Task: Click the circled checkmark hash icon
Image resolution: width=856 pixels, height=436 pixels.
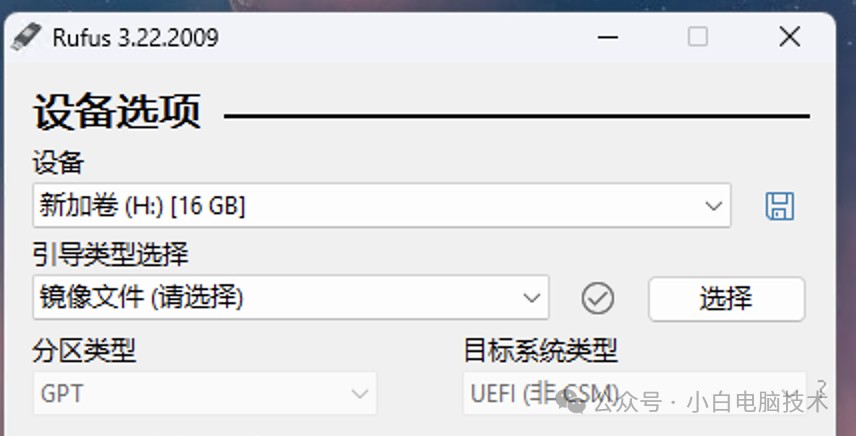Action: (598, 298)
